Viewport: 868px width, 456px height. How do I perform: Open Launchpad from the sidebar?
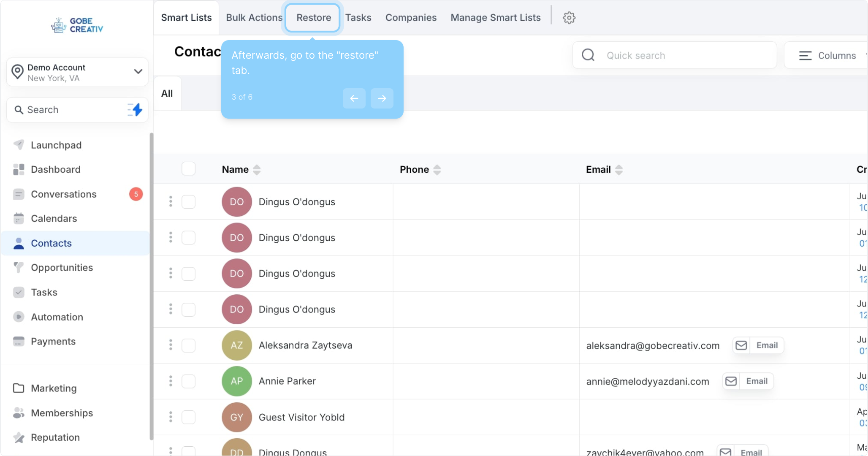coord(56,145)
